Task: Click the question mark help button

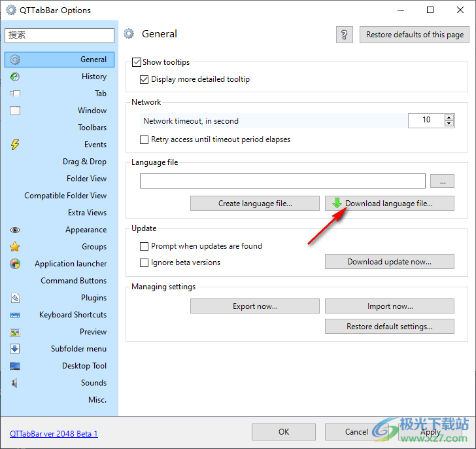Action: point(344,35)
